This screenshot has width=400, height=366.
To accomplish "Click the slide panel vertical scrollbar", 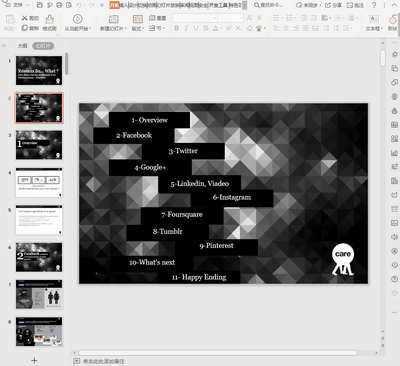I will point(67,63).
